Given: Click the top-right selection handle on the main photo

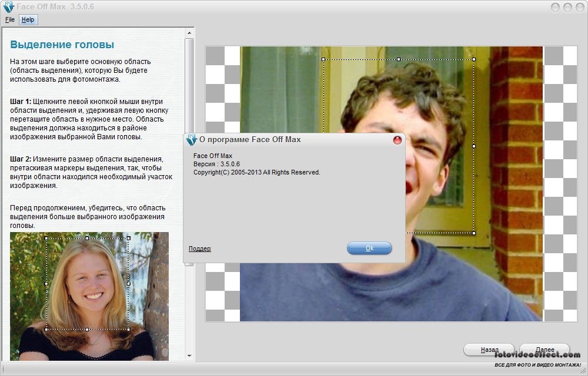Looking at the screenshot, I should click(474, 59).
